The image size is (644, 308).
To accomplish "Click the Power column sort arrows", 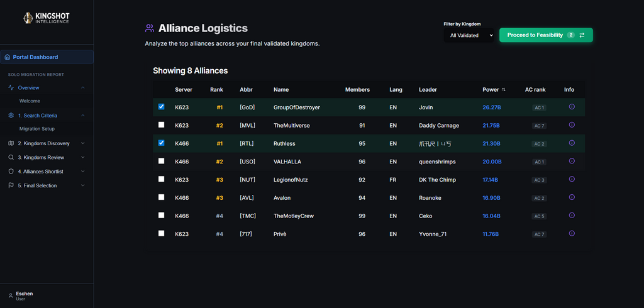I will (504, 89).
